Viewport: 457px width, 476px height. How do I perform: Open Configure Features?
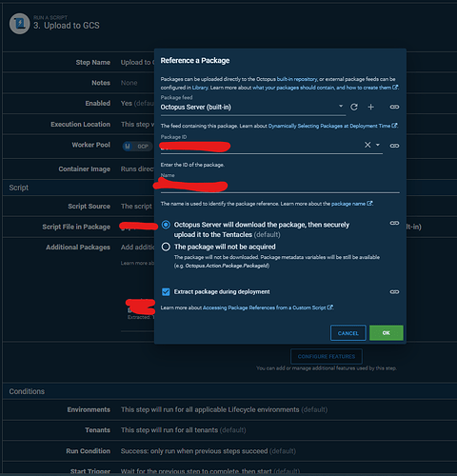point(327,357)
